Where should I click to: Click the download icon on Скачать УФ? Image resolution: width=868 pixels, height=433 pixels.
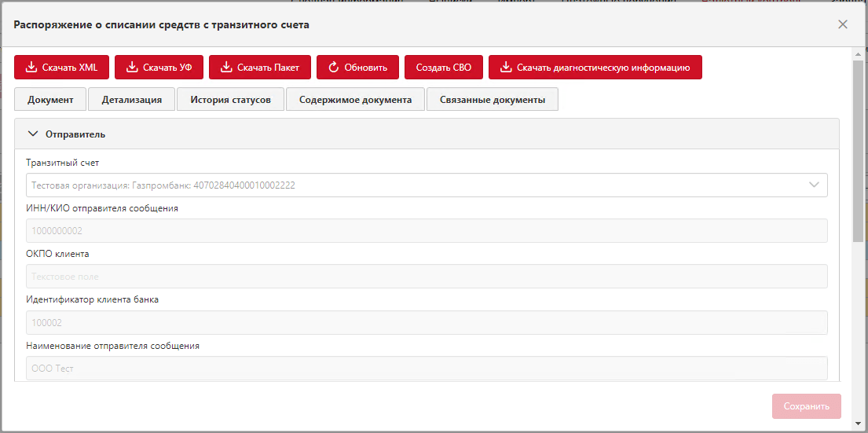(131, 68)
